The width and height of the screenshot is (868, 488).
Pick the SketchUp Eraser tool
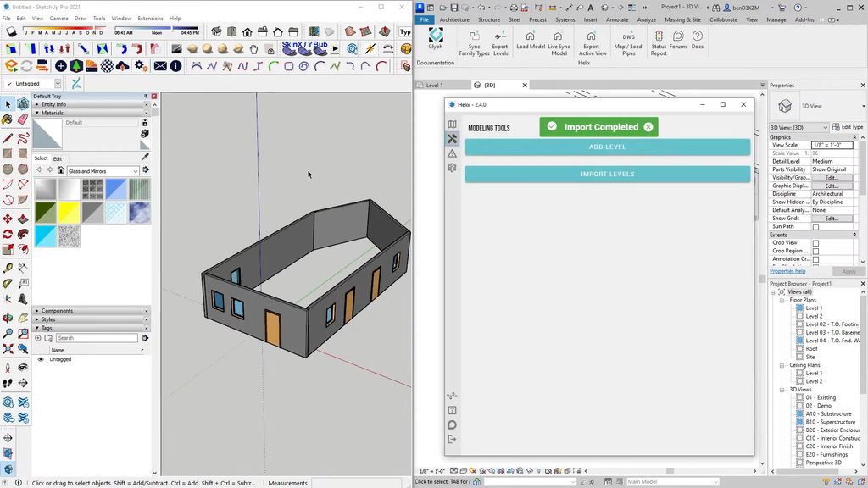(23, 119)
